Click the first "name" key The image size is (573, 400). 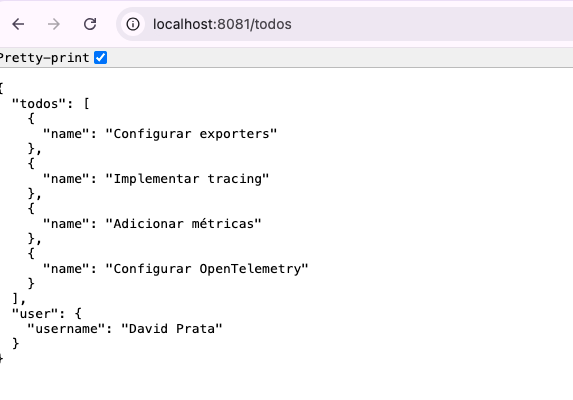[x=67, y=134]
